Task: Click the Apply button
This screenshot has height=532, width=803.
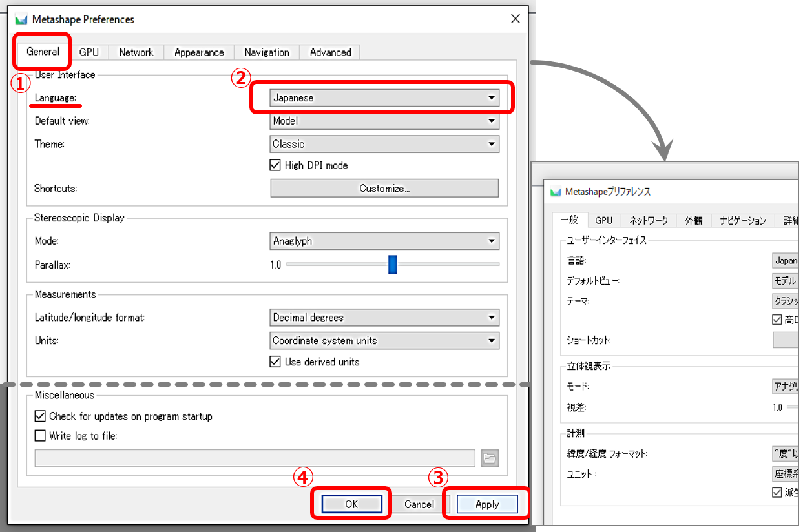Action: click(x=487, y=504)
